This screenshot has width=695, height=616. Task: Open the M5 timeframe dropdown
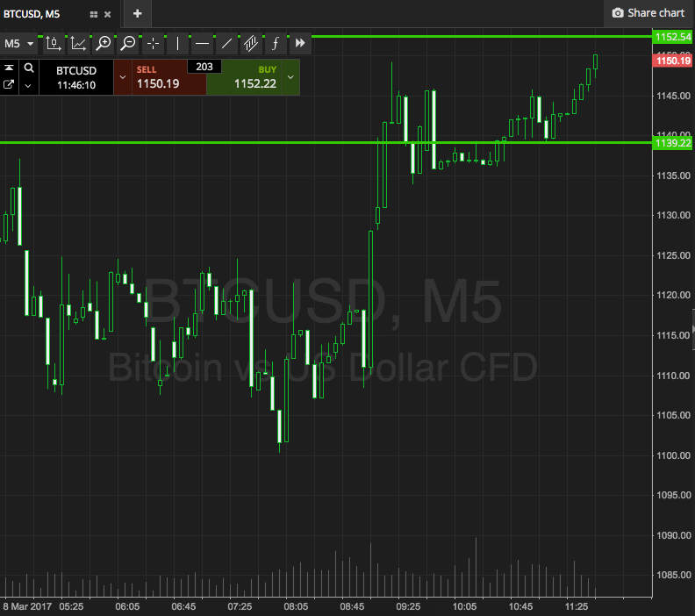tap(18, 43)
